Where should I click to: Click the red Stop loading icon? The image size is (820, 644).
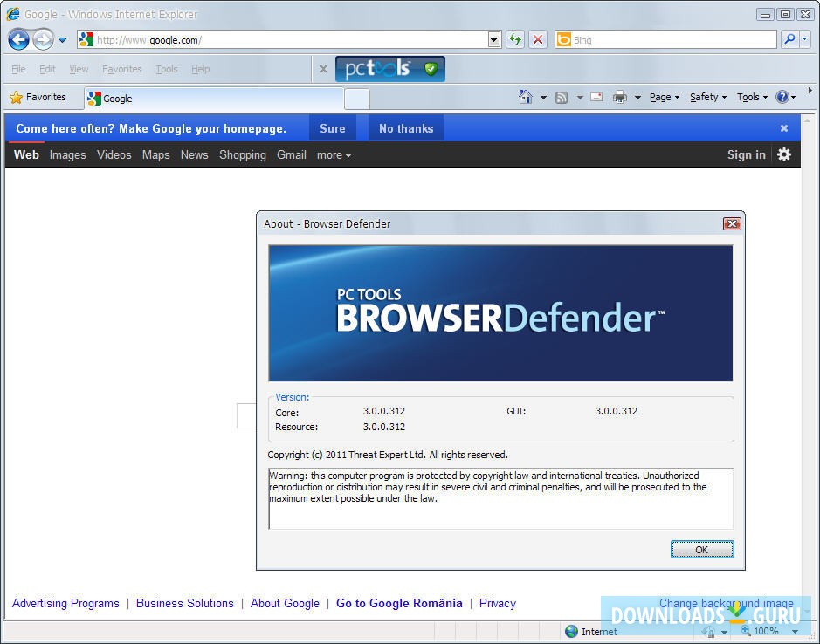pos(538,40)
